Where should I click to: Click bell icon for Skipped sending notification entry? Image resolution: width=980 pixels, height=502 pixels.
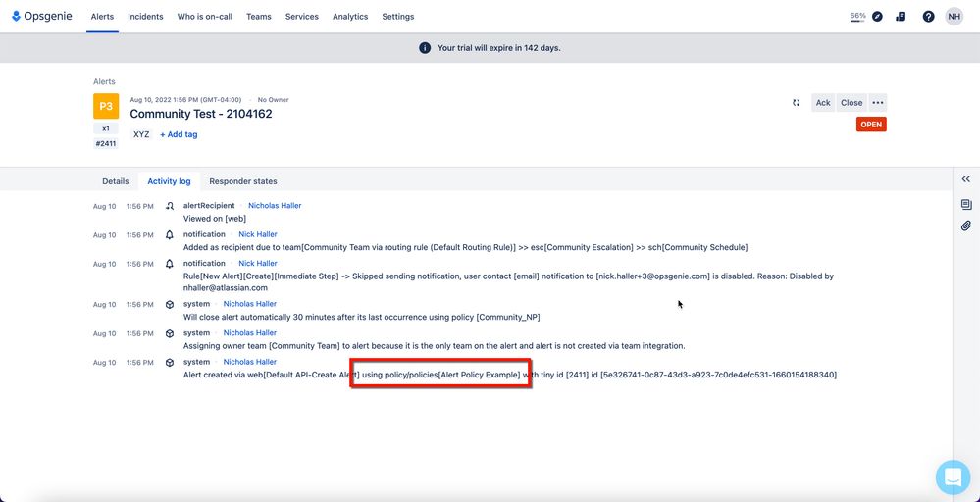pos(170,264)
